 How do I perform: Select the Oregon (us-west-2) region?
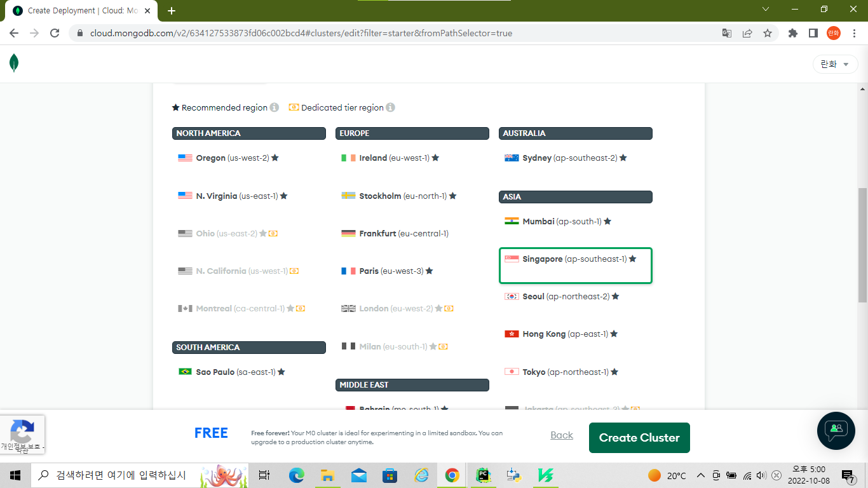248,158
